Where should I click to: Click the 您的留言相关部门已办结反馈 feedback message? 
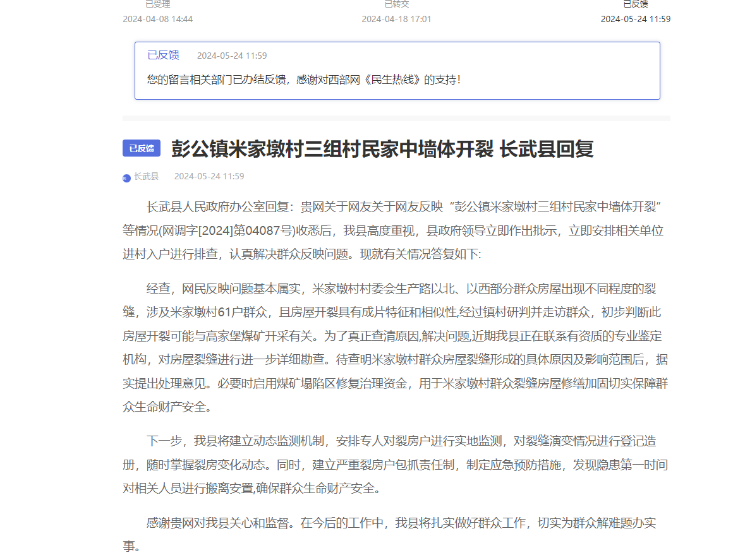point(304,80)
